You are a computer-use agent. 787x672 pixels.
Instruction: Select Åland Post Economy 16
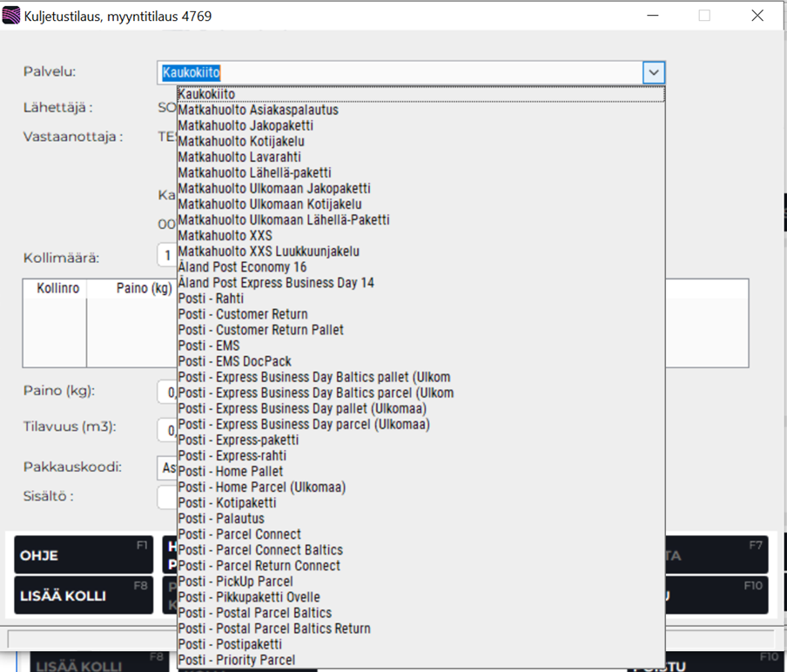[x=242, y=267]
